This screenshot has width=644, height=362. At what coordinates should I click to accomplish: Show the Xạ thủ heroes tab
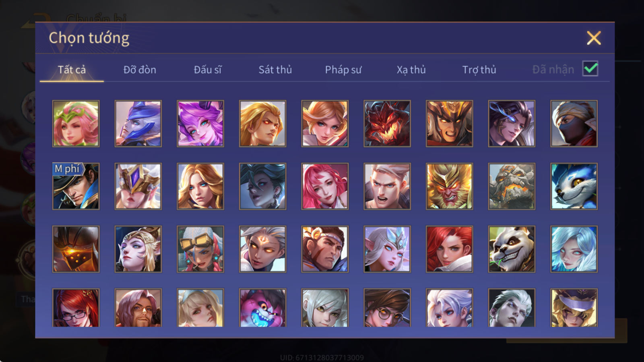(411, 70)
